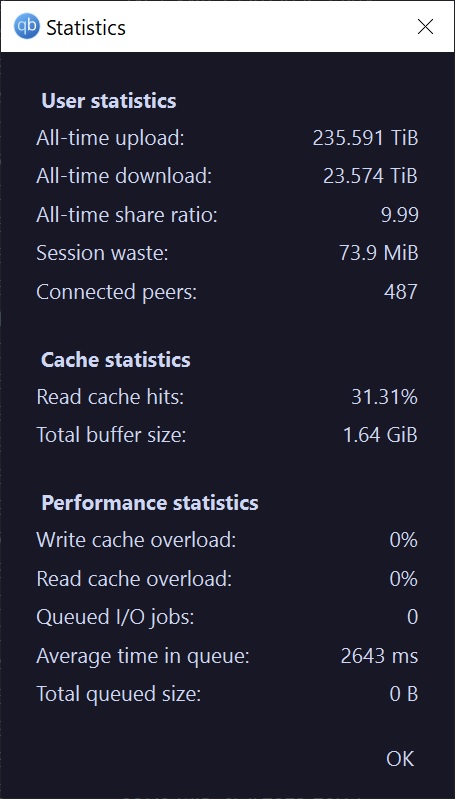Click the All-time download label

click(124, 176)
